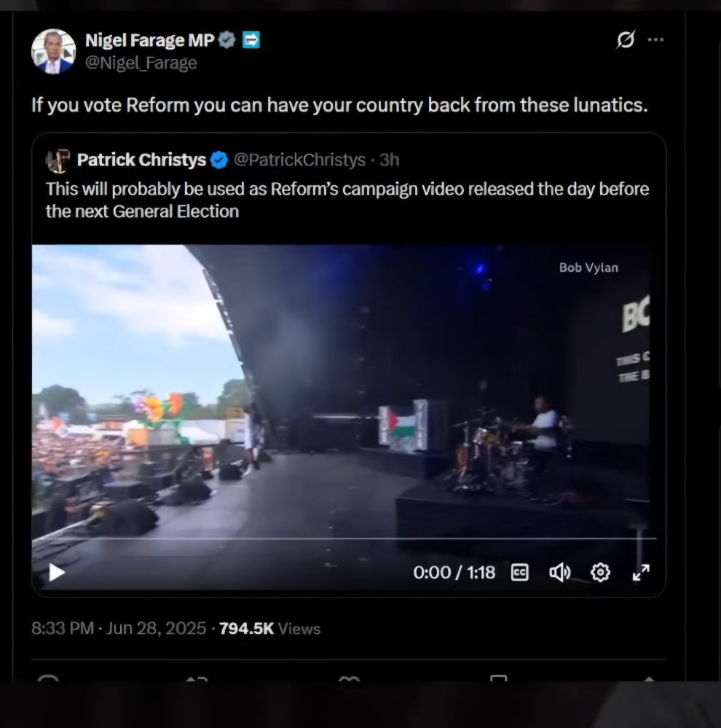Play the embedded Bob Vylan video
Image resolution: width=721 pixels, height=728 pixels.
[57, 573]
